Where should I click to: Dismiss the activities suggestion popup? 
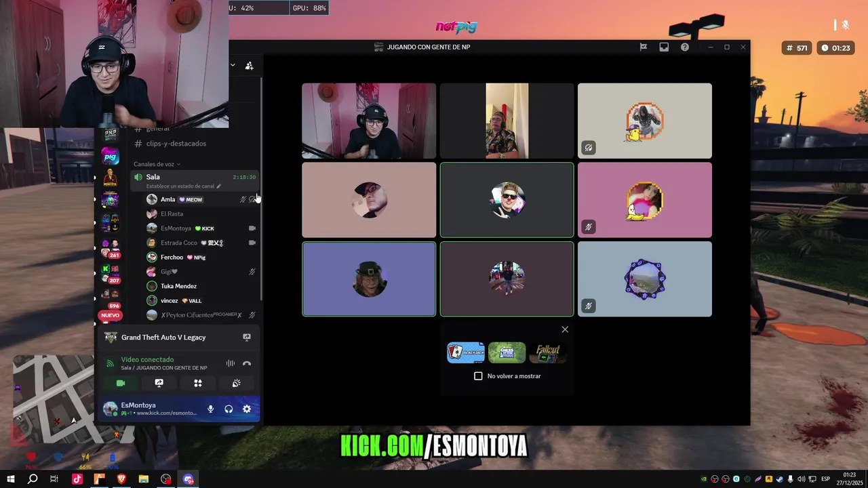[x=565, y=329]
